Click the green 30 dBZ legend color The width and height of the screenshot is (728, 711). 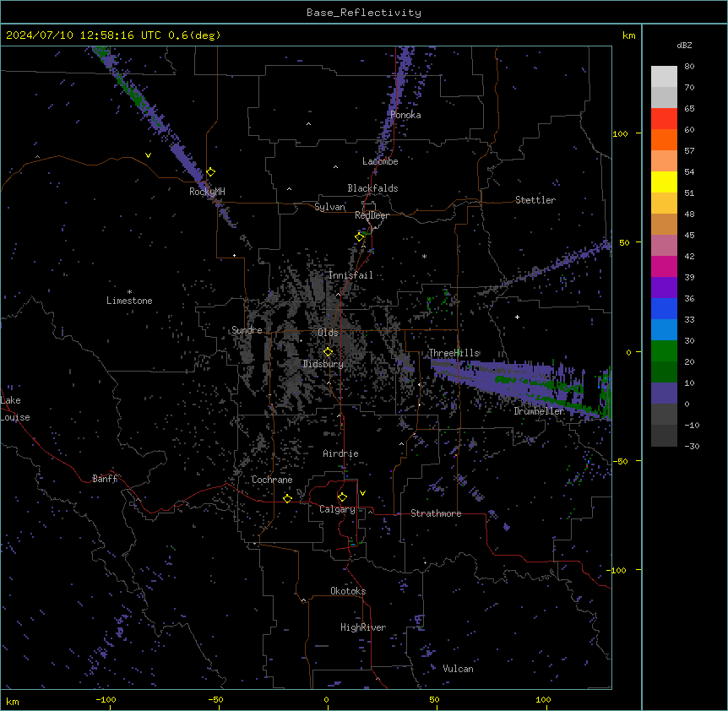664,351
